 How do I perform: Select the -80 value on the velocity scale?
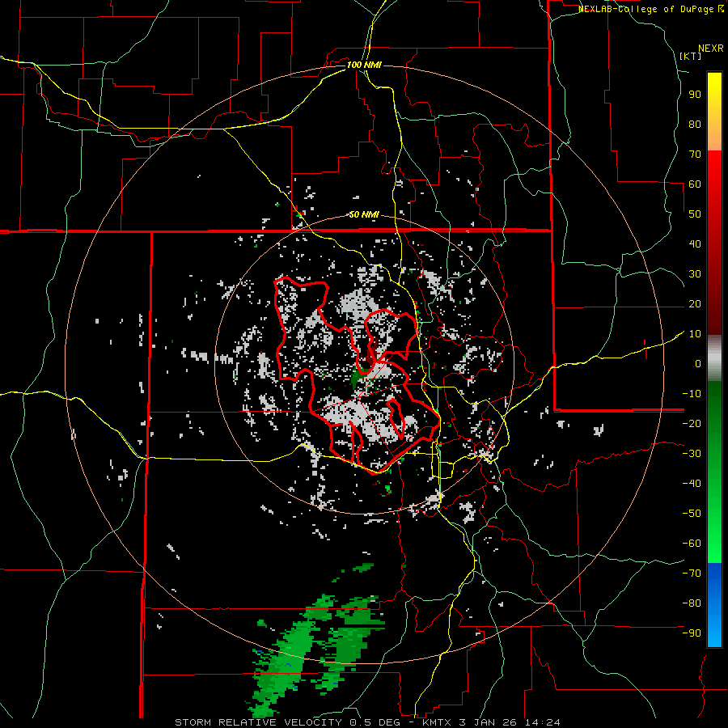coord(692,603)
